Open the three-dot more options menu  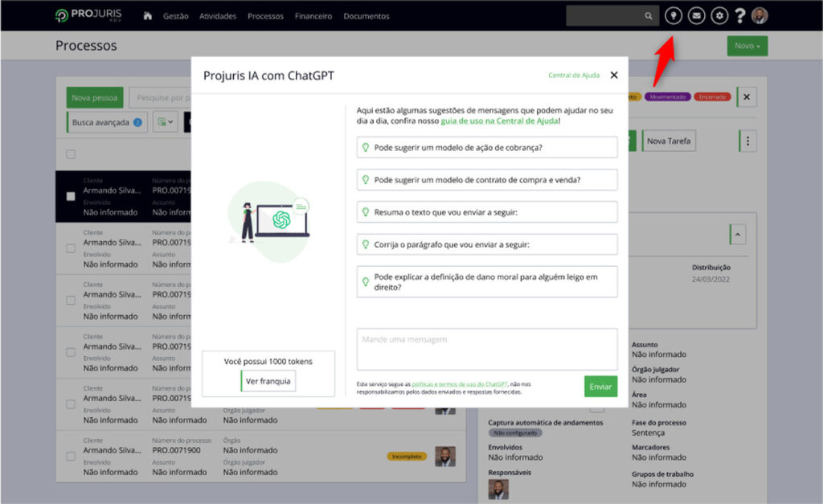[x=748, y=141]
